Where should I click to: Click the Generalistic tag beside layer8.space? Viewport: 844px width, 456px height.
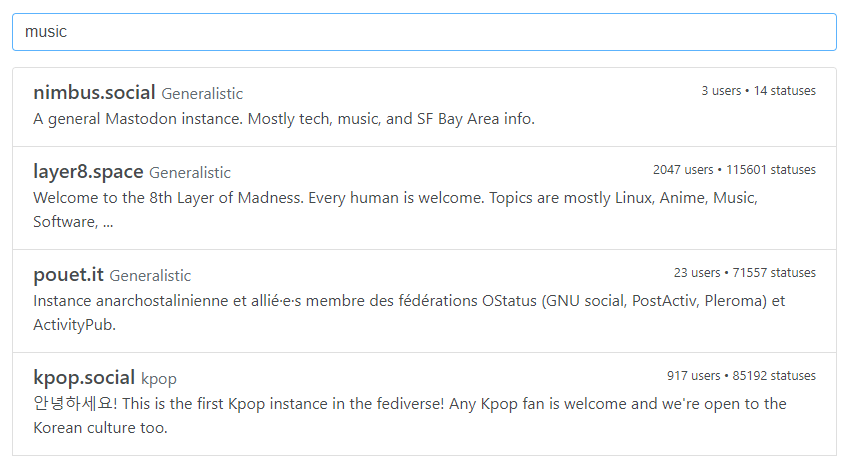190,173
